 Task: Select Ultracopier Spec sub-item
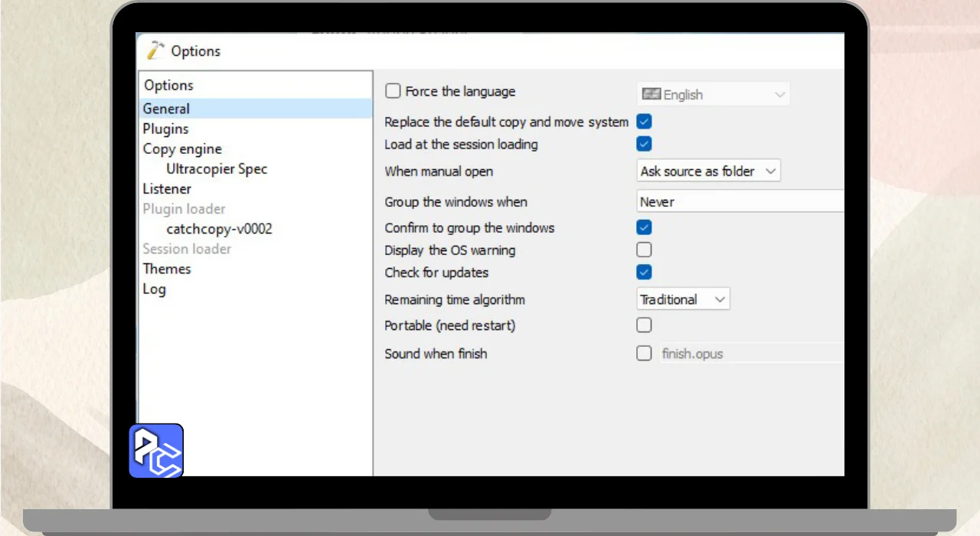click(217, 168)
